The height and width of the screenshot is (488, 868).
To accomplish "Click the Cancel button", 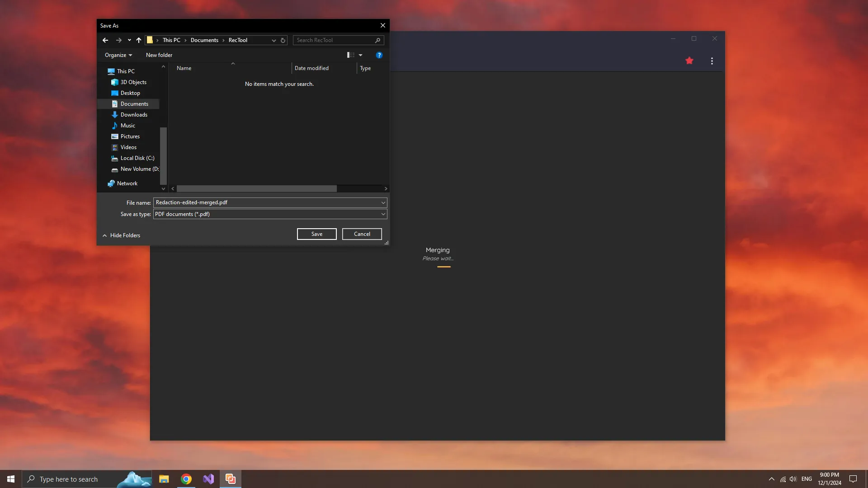I will pyautogui.click(x=362, y=234).
